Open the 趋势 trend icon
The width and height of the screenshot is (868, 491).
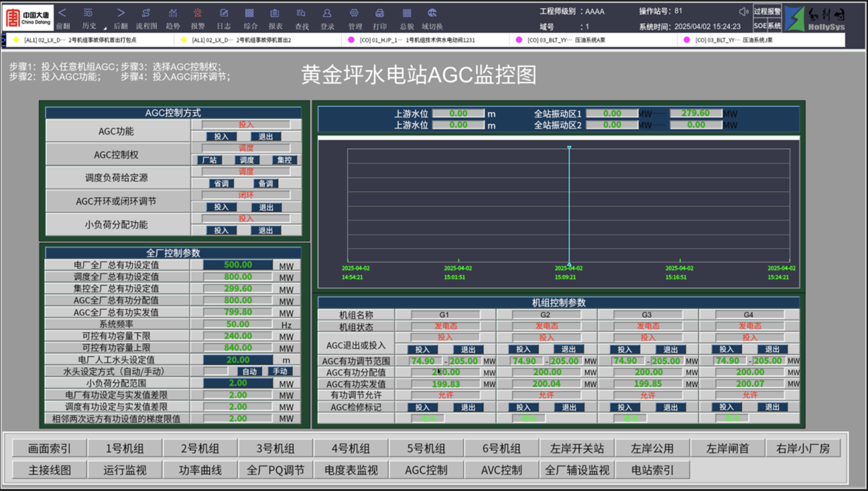[x=173, y=14]
